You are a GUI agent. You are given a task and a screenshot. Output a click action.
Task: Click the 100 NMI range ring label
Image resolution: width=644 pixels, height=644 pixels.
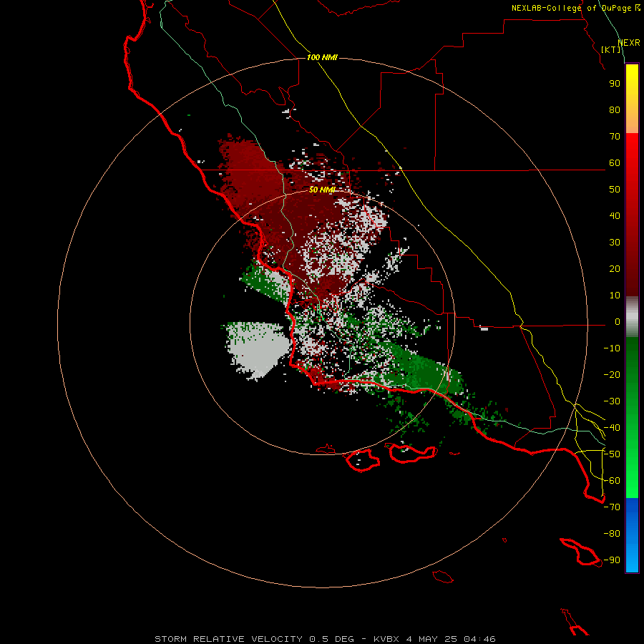click(322, 57)
